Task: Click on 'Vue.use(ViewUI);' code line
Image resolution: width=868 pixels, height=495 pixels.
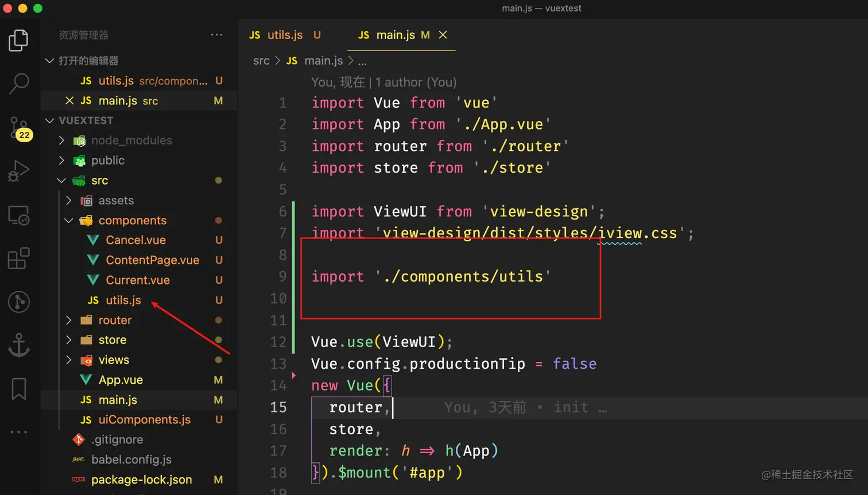Action: coord(382,342)
